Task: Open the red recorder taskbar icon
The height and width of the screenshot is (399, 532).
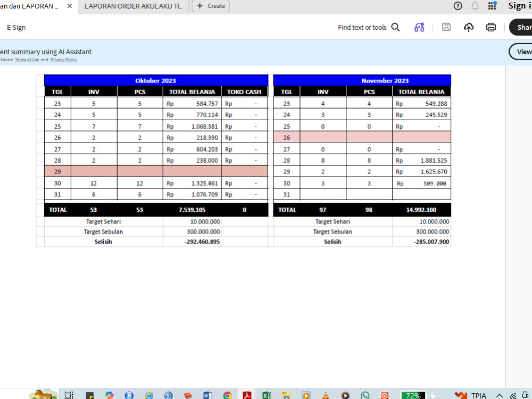Action: [x=385, y=395]
